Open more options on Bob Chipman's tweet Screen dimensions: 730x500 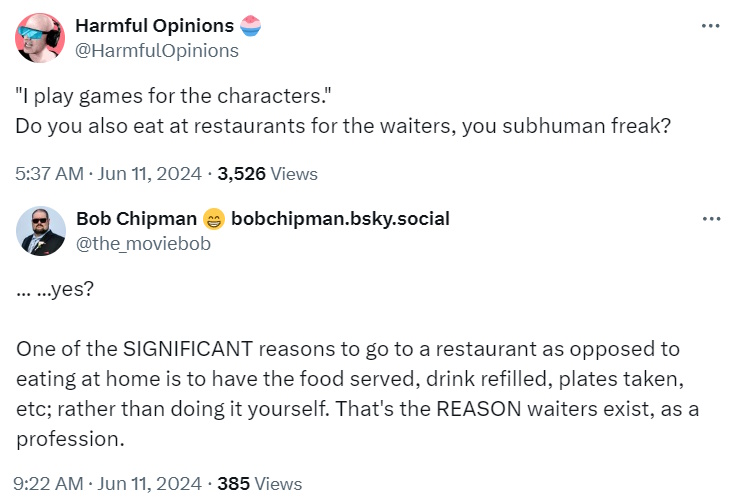(710, 218)
